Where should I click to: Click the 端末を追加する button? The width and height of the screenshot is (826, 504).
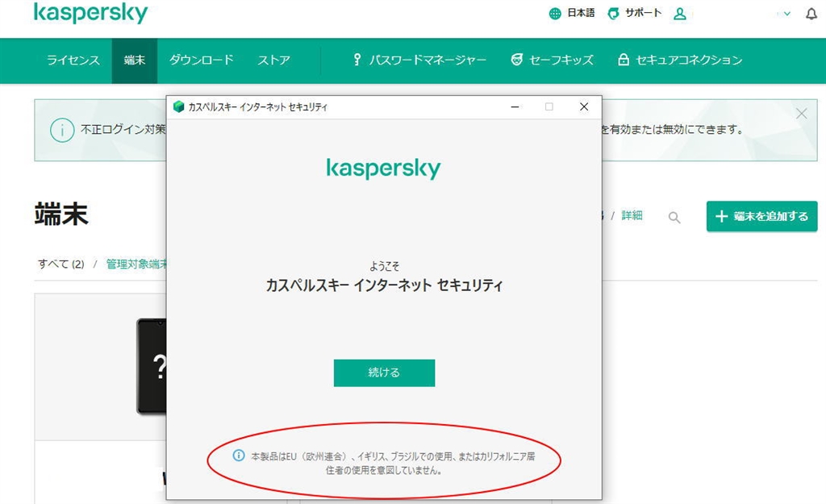click(761, 216)
